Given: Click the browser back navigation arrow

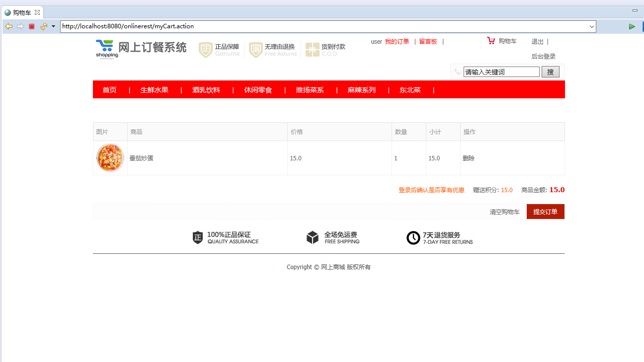Looking at the screenshot, I should coord(8,26).
